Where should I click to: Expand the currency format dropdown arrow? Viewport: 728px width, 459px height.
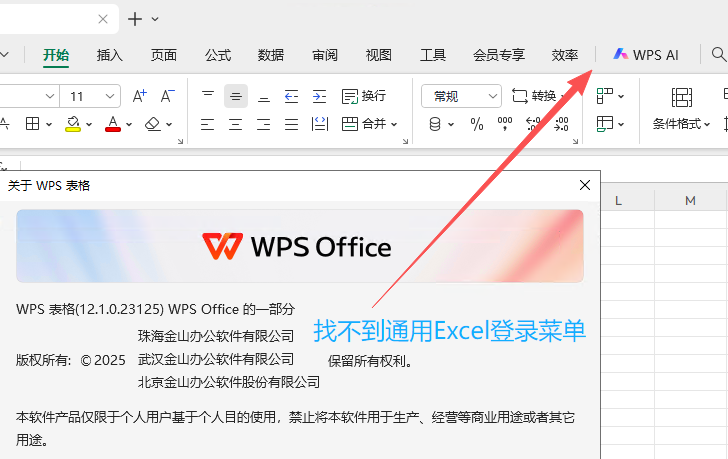click(450, 124)
